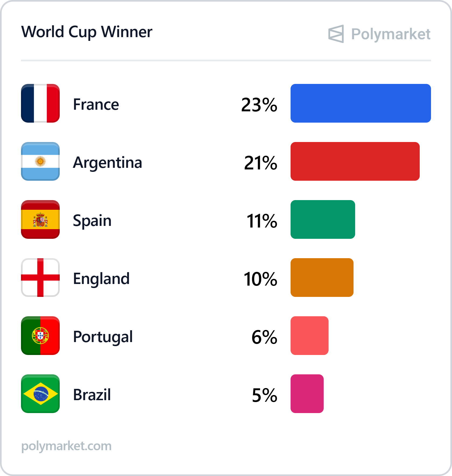
Task: Click the Brazil flag icon
Action: click(x=40, y=394)
